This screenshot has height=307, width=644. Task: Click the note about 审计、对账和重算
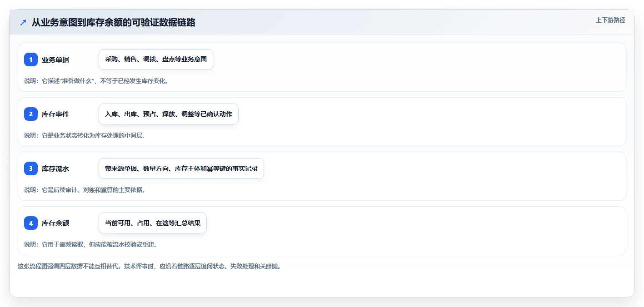pyautogui.click(x=85, y=190)
